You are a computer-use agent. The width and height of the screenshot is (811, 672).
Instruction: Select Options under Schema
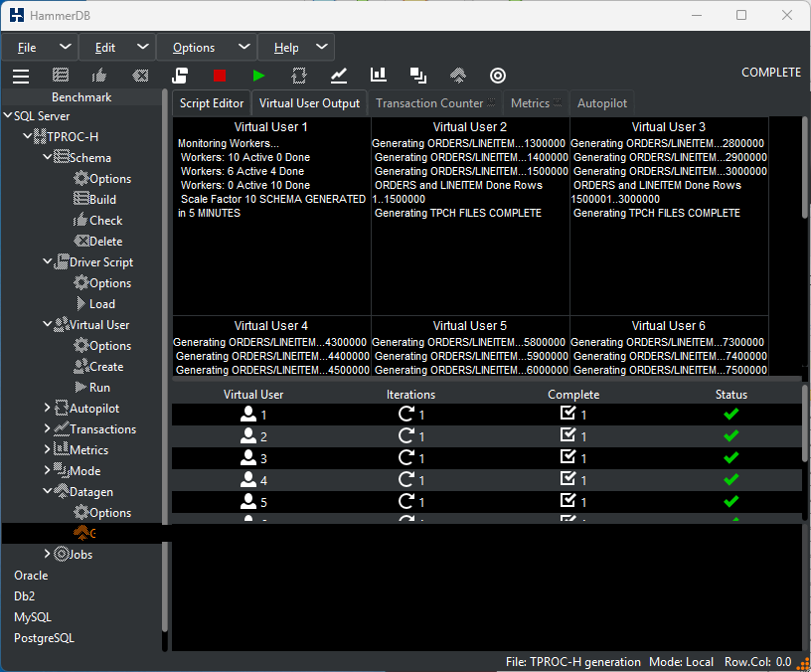tap(102, 179)
